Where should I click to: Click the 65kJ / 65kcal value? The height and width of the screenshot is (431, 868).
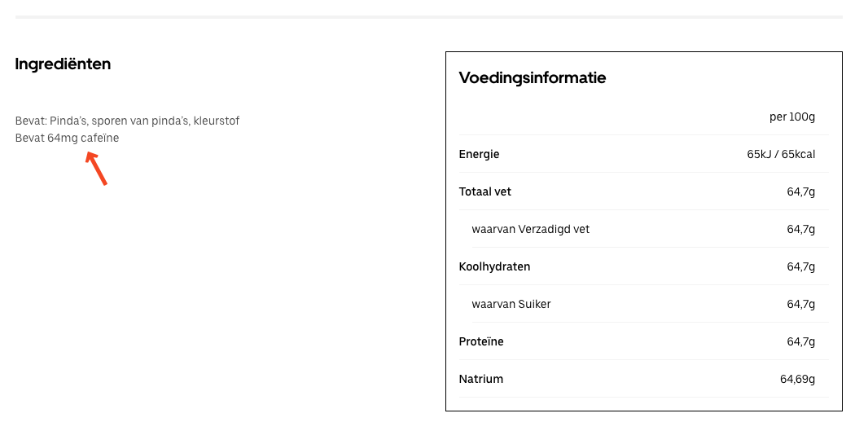[781, 154]
